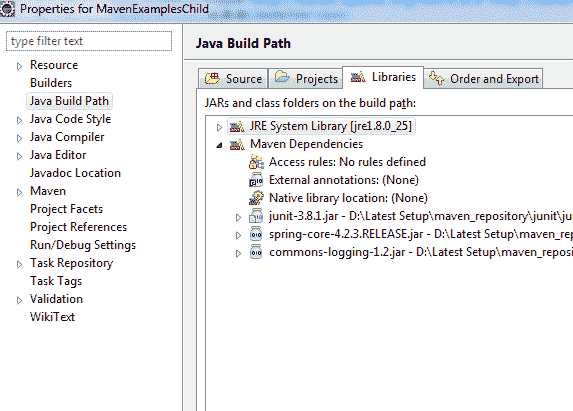Select Native library location: (None) row
This screenshot has width=573, height=411.
348,198
